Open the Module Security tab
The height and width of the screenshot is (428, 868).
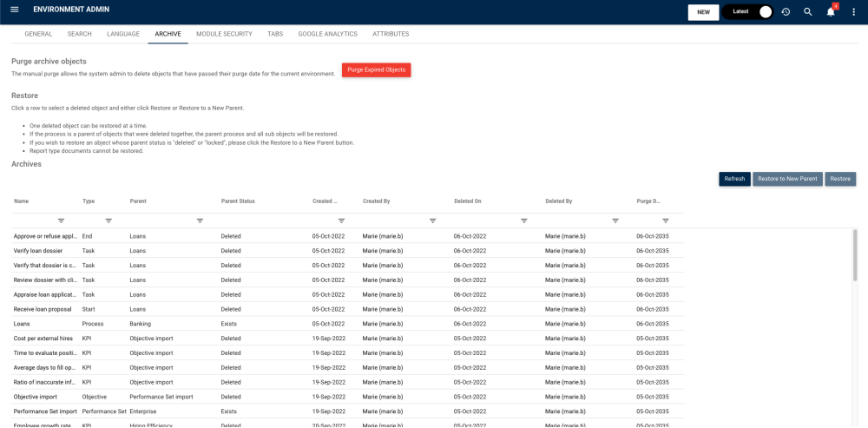pos(224,34)
